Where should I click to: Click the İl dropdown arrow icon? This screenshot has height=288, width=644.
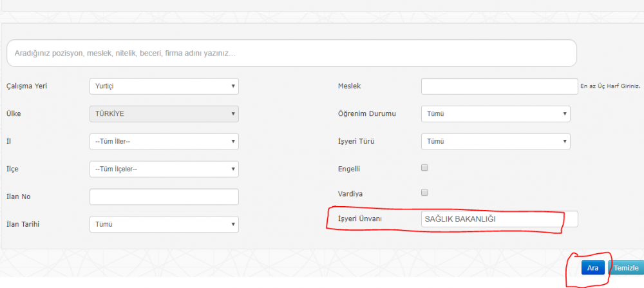(x=233, y=141)
